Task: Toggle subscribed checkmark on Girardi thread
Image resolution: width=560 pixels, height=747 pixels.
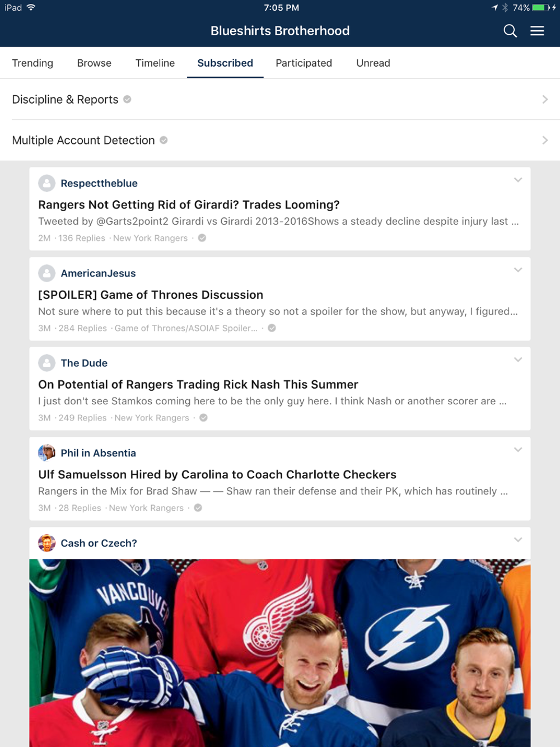Action: point(202,238)
